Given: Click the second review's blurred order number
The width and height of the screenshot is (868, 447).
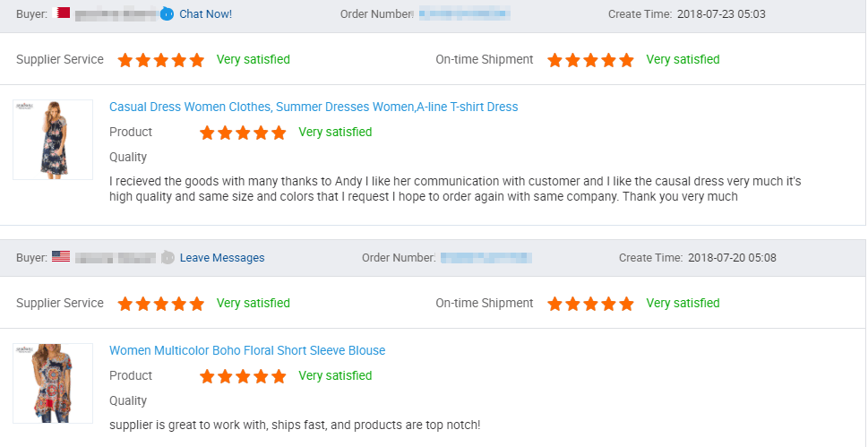Looking at the screenshot, I should (x=486, y=258).
